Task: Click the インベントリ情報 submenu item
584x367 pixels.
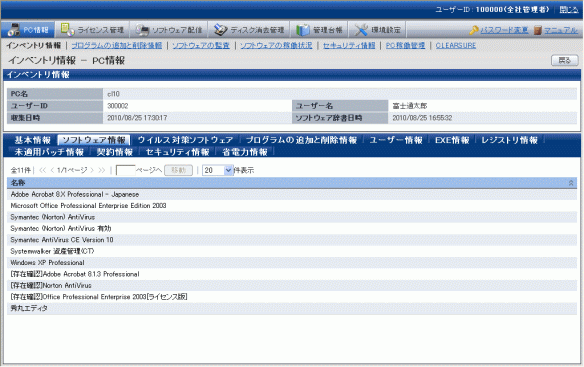Action: pyautogui.click(x=33, y=45)
